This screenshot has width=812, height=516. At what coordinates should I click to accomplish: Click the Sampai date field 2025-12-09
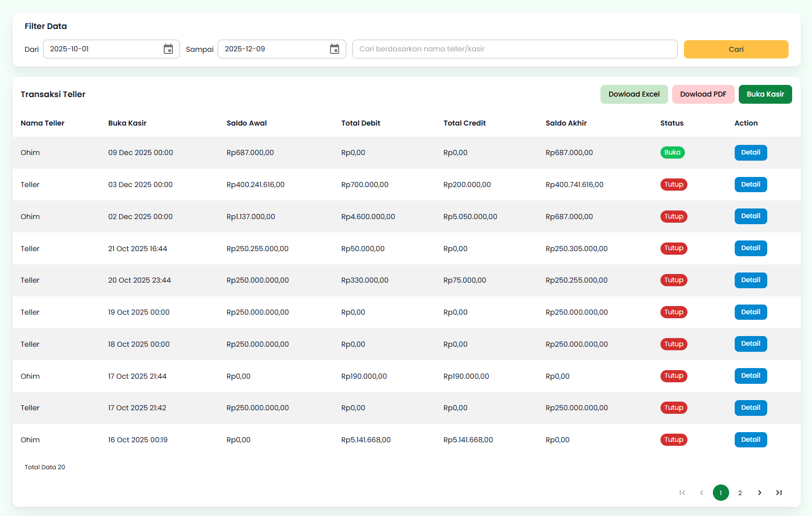[x=272, y=49]
